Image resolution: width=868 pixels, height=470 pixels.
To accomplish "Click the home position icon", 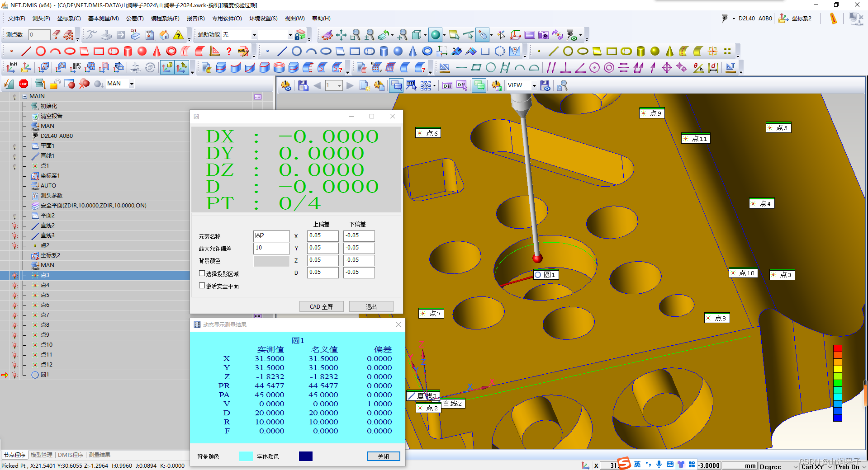I will (164, 35).
